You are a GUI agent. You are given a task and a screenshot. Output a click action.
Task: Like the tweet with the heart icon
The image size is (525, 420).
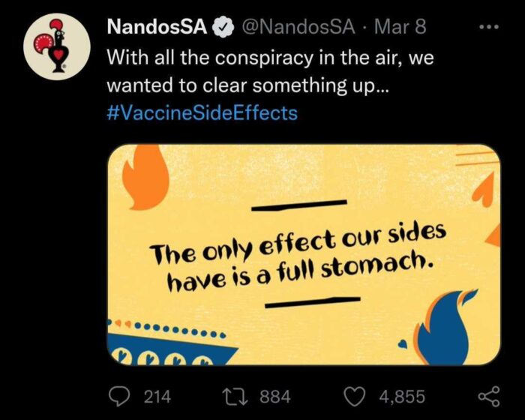tap(355, 397)
